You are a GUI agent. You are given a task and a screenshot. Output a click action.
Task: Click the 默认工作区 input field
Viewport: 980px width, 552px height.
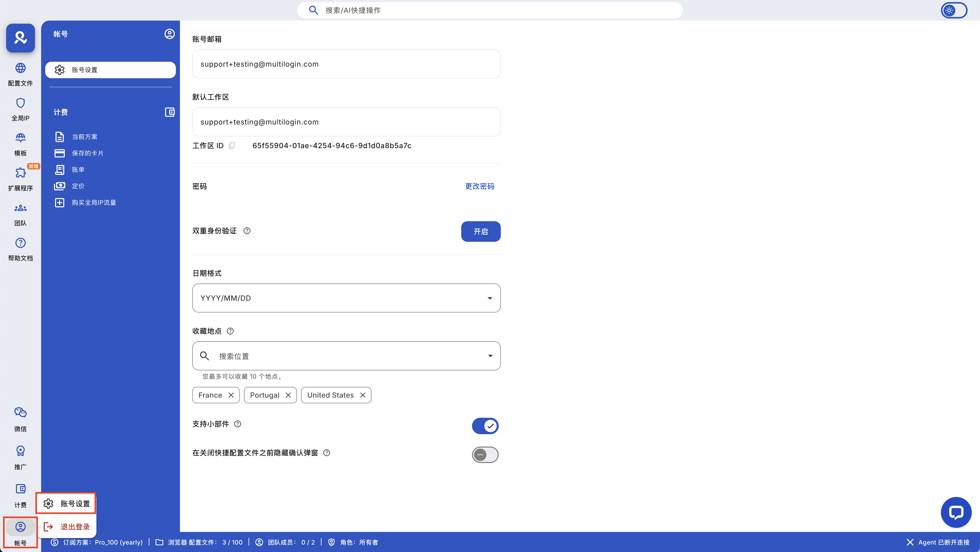click(346, 122)
